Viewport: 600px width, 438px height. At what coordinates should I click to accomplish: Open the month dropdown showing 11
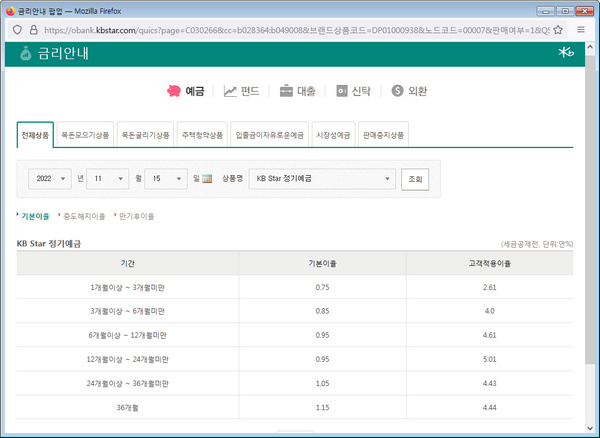click(108, 179)
